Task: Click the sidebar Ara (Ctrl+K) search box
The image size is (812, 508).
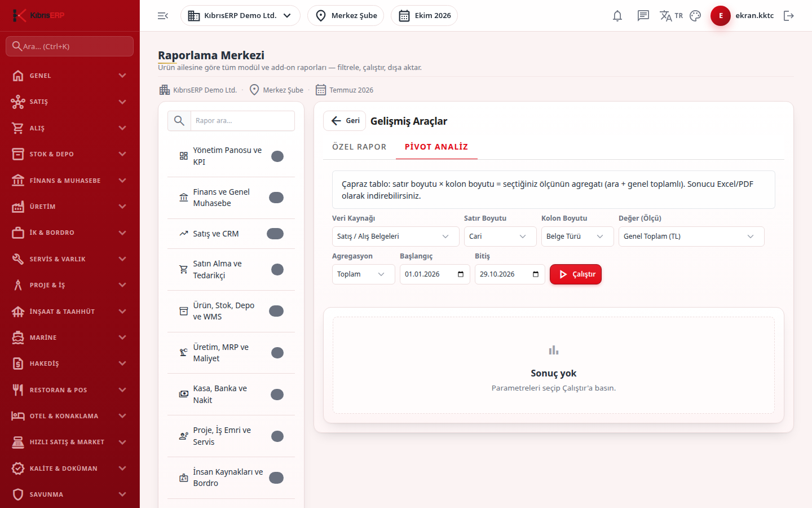Action: [x=70, y=46]
